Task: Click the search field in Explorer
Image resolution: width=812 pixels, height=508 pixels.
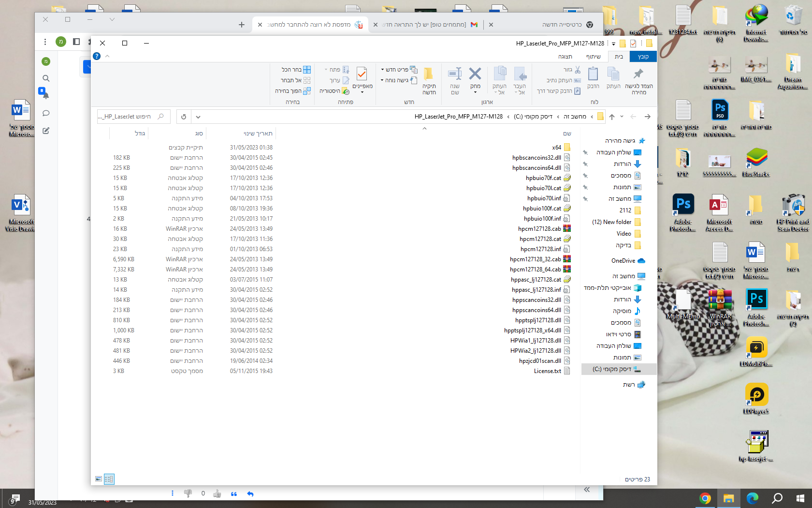Action: [x=133, y=117]
